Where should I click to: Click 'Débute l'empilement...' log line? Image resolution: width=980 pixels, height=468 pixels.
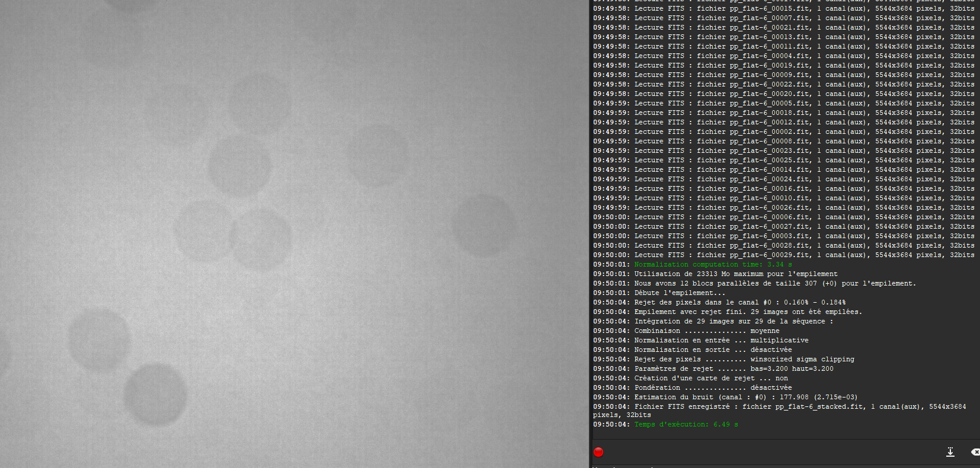(x=659, y=293)
